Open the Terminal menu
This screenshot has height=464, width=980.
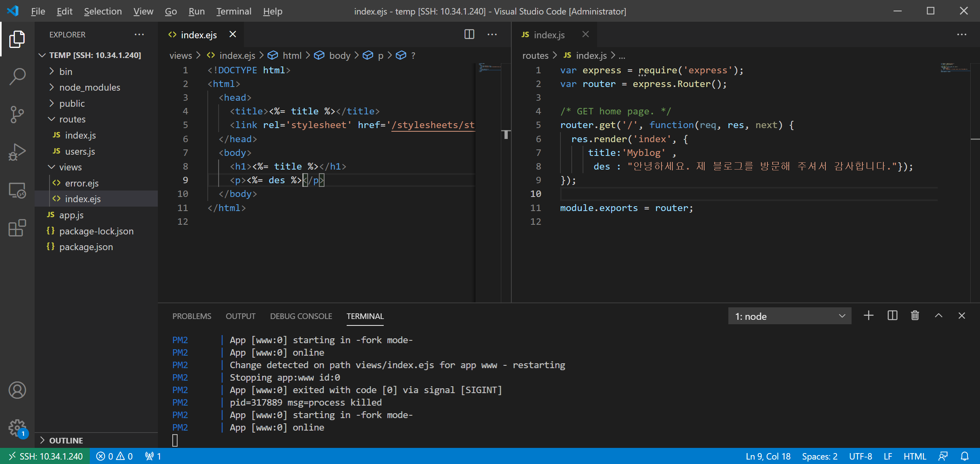click(x=234, y=11)
